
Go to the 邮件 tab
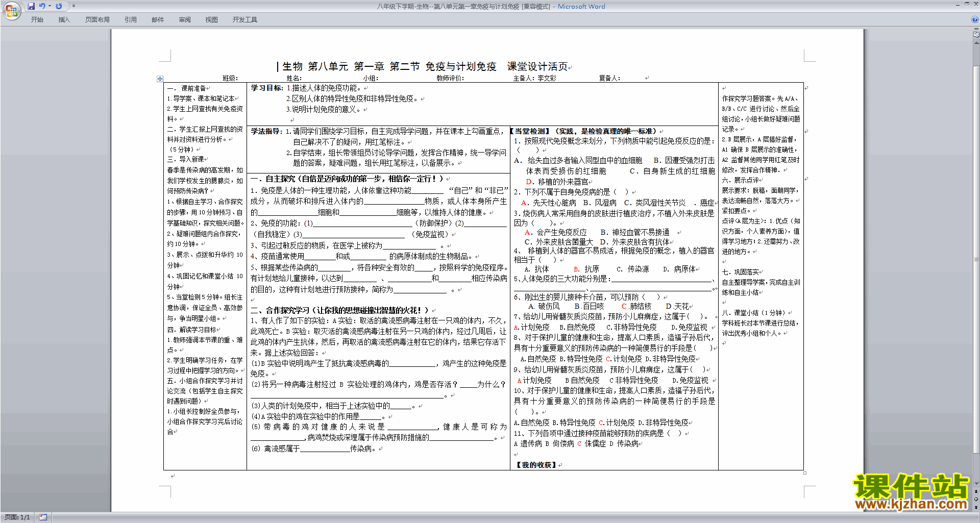point(158,20)
